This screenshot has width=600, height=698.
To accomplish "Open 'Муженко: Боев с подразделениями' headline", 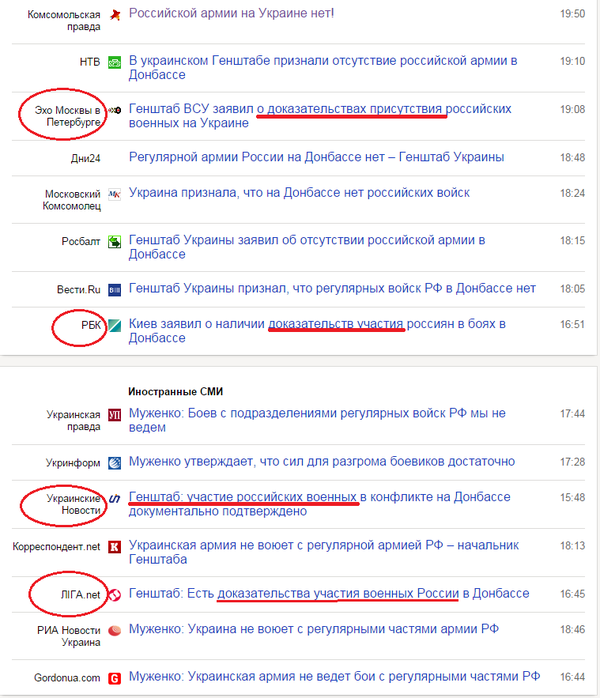I will [x=317, y=420].
